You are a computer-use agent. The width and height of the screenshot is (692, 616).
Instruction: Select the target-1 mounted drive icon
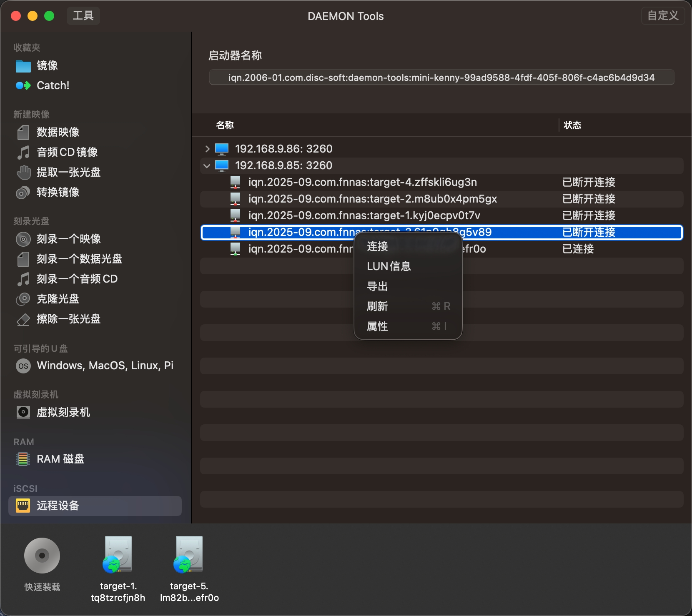(x=118, y=555)
